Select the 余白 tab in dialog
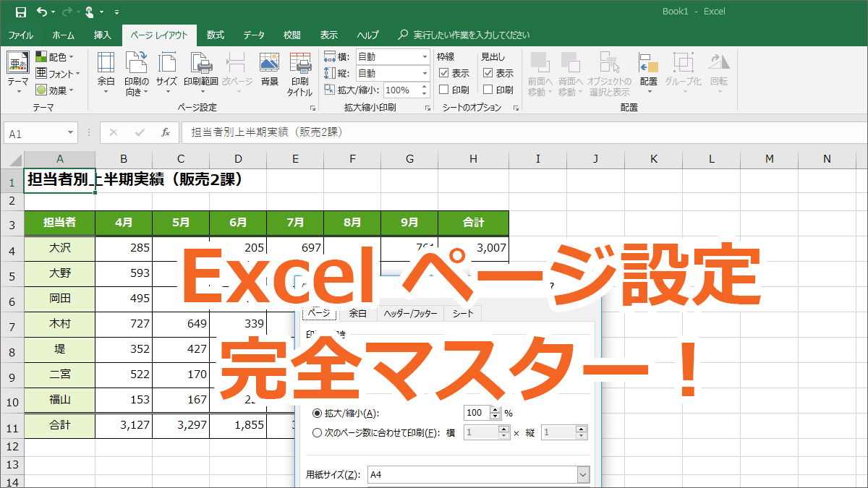Image resolution: width=868 pixels, height=488 pixels. tap(358, 314)
